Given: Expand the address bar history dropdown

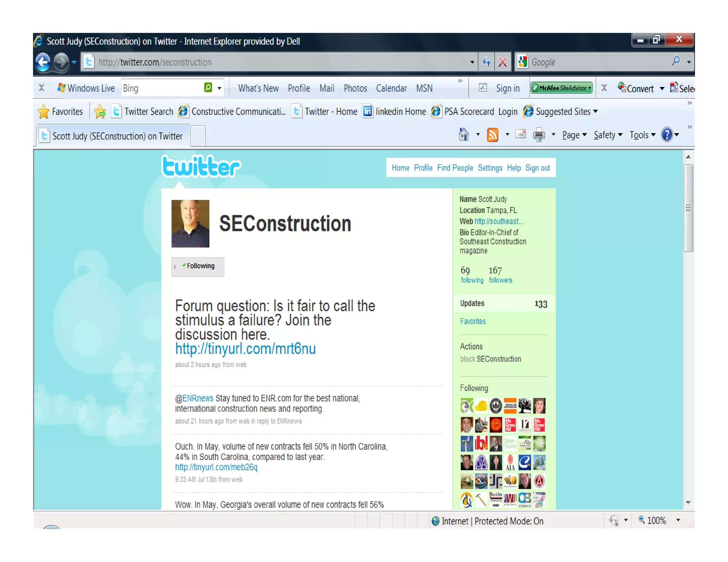Looking at the screenshot, I should tap(472, 62).
